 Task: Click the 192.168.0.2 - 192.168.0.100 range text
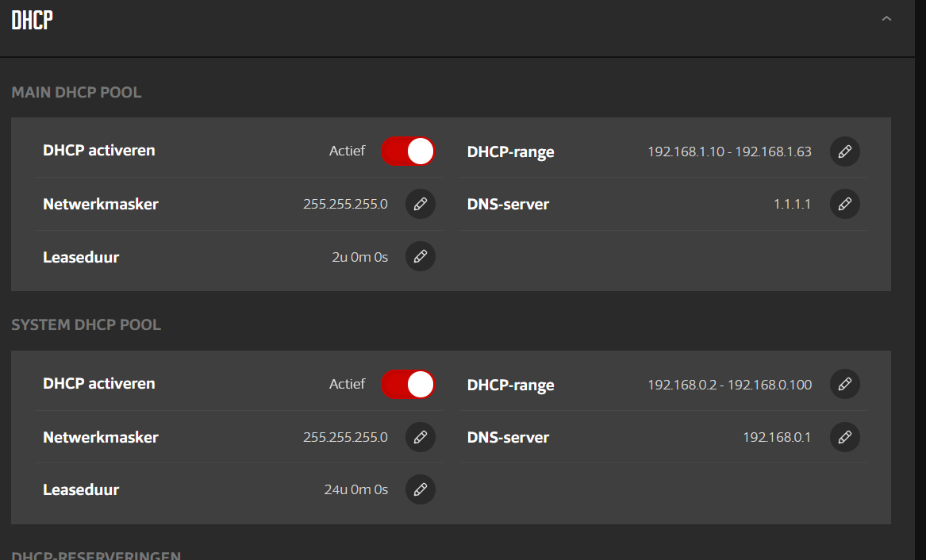tap(729, 385)
